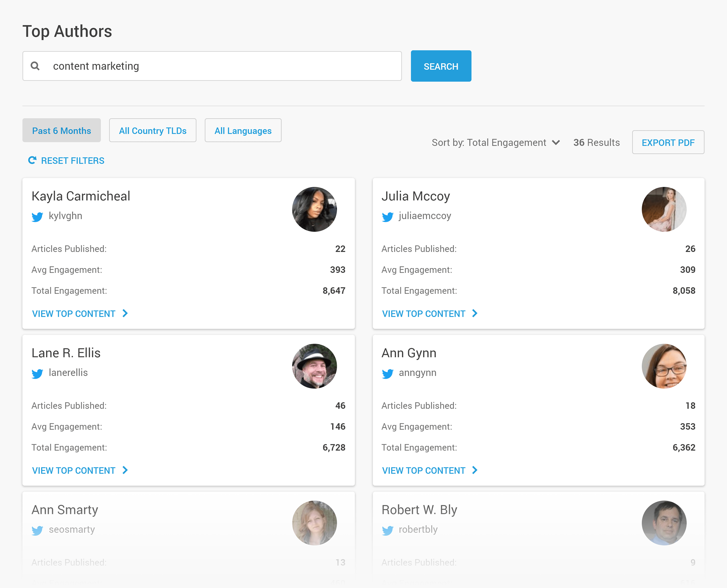Click chevron arrow after Ann Gynn's View Top Content
This screenshot has height=588, width=727.
click(x=475, y=470)
